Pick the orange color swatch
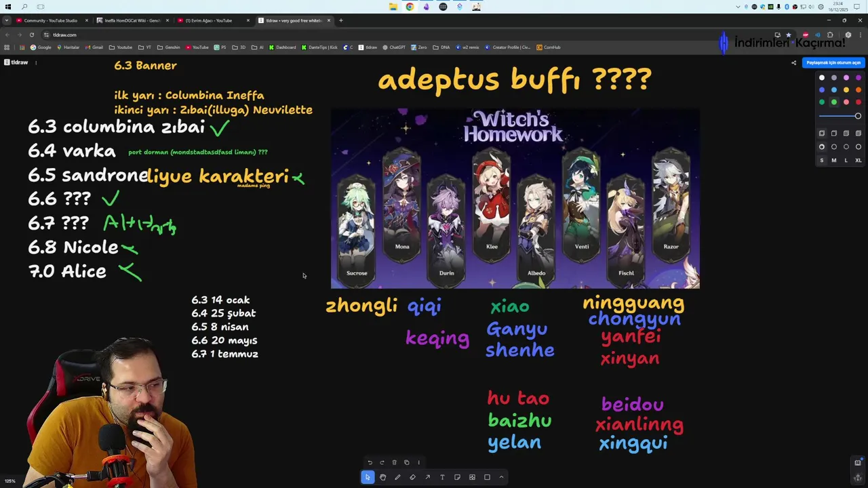Viewport: 868px width, 488px height. 859,90
